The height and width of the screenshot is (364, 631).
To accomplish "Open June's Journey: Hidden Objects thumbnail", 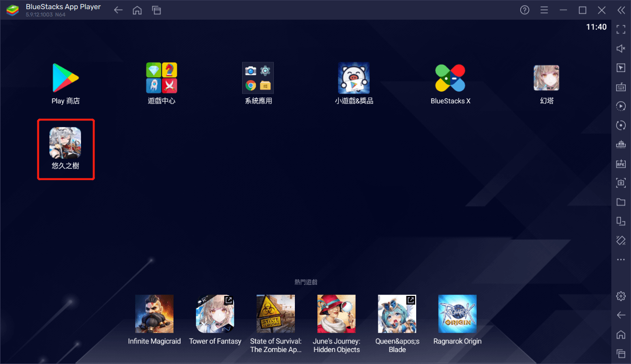I will pos(337,314).
